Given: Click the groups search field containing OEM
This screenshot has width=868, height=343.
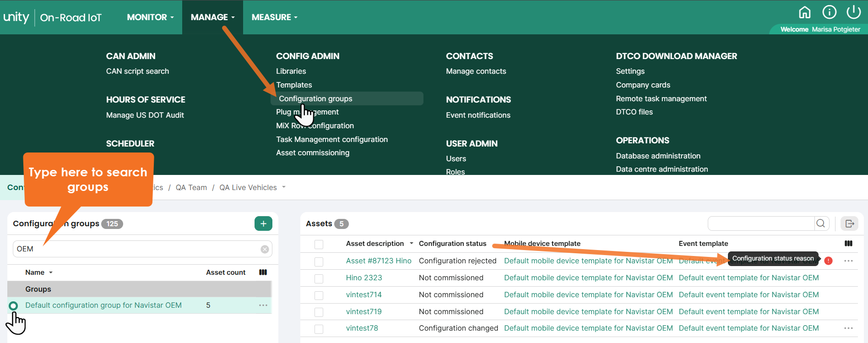Looking at the screenshot, I should tap(142, 249).
